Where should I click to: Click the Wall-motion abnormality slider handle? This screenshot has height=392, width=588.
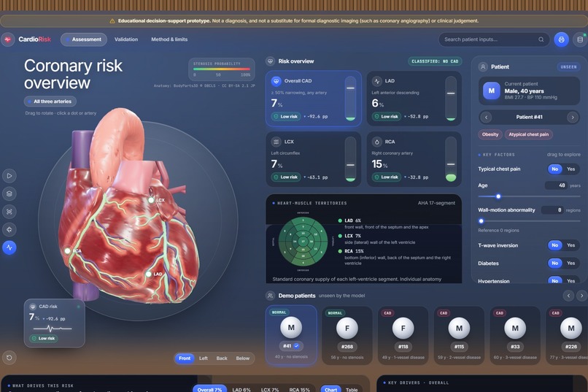click(x=481, y=221)
